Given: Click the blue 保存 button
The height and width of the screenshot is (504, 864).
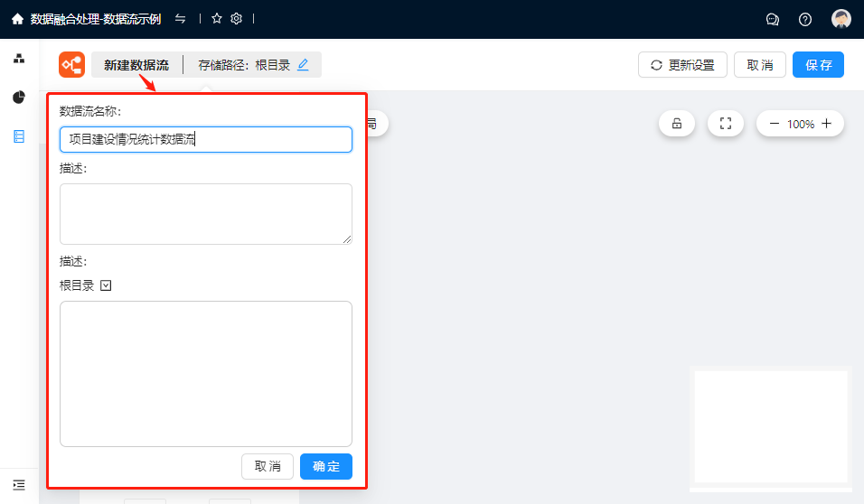Looking at the screenshot, I should (818, 65).
